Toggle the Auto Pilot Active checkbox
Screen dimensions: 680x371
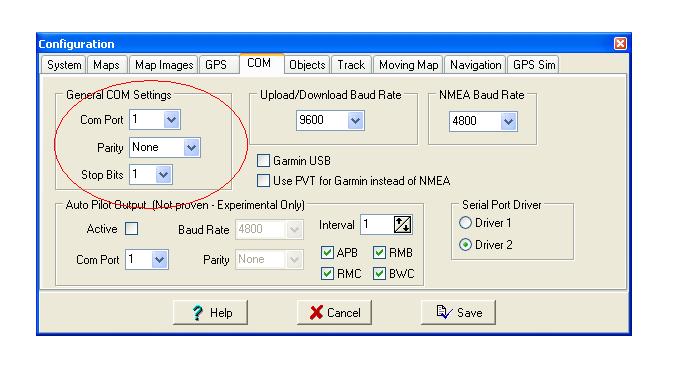[x=131, y=229]
